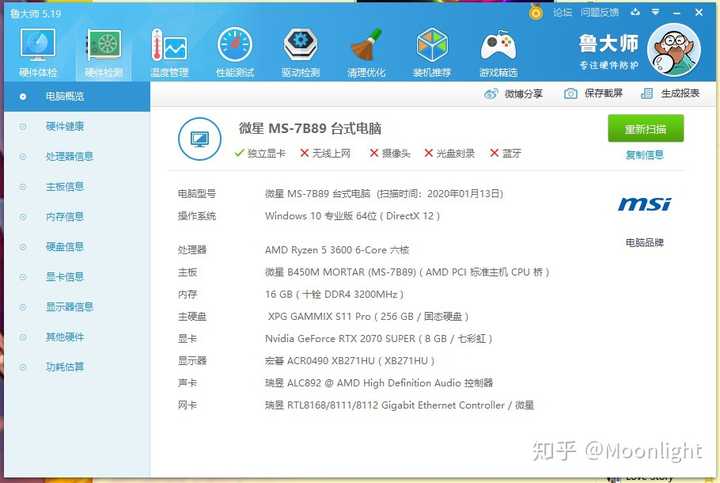The height and width of the screenshot is (483, 720).
Task: Close the 鲁大师 window
Action: pyautogui.click(x=699, y=12)
